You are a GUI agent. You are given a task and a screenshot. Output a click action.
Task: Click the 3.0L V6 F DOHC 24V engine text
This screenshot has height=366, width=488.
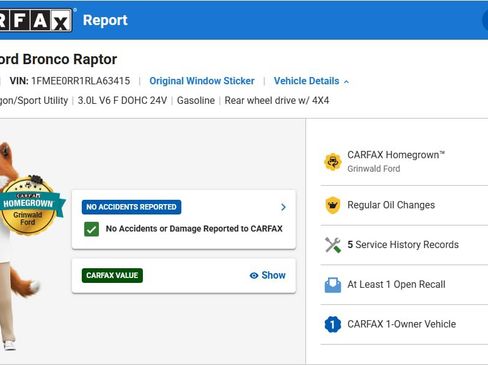(x=122, y=100)
